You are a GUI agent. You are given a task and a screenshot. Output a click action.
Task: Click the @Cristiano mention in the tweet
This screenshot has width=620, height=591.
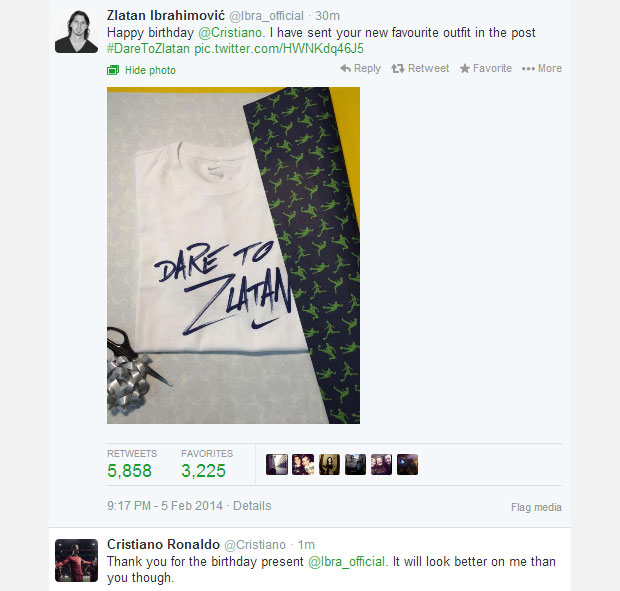(x=230, y=32)
